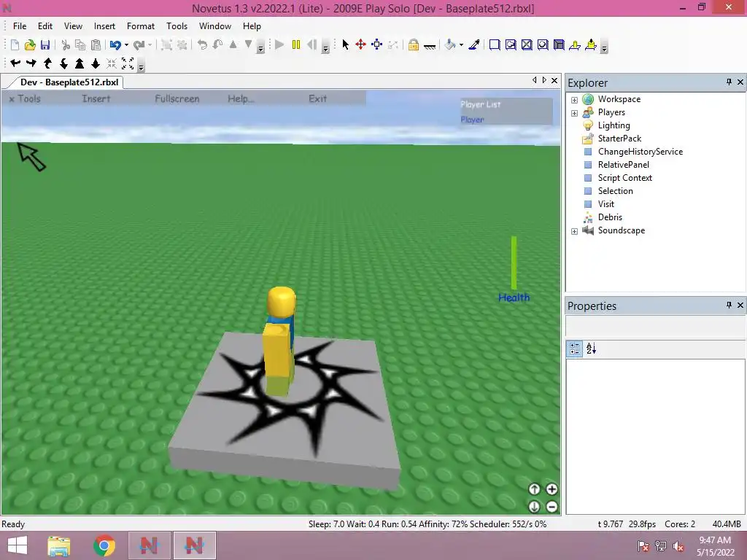The height and width of the screenshot is (560, 747).
Task: Open the Insert menu in menu bar
Action: 104,26
